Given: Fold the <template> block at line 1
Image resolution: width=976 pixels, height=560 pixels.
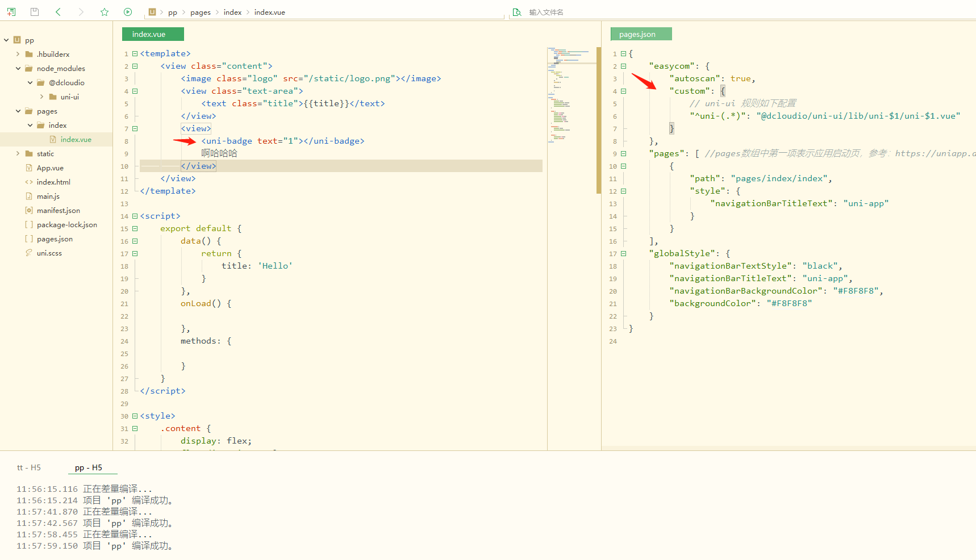Looking at the screenshot, I should [135, 53].
